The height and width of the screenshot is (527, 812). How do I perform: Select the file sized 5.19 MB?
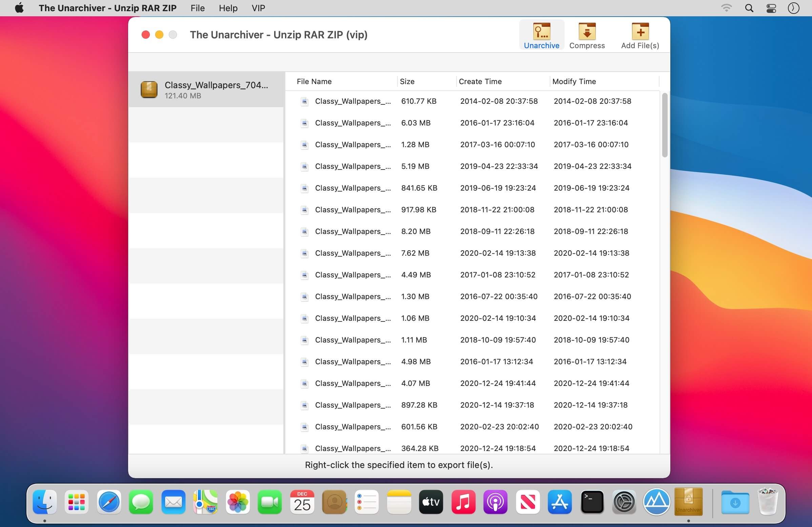[472, 166]
